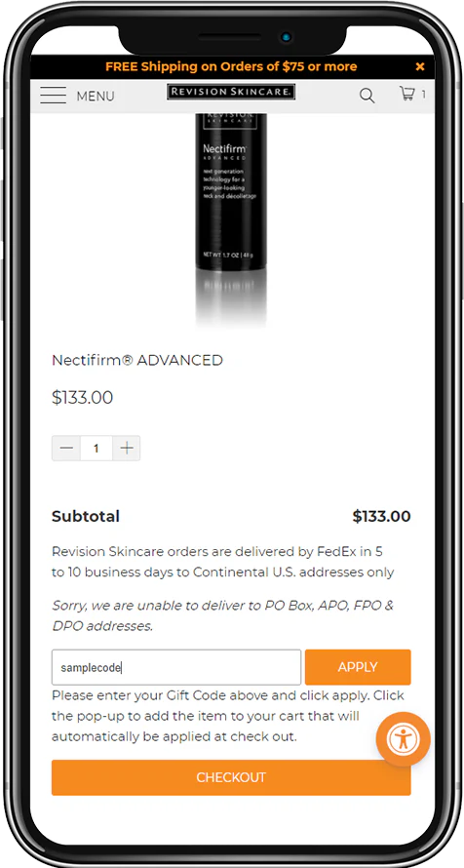Open the hamburger menu icon
This screenshot has height=868, width=464.
coord(53,96)
